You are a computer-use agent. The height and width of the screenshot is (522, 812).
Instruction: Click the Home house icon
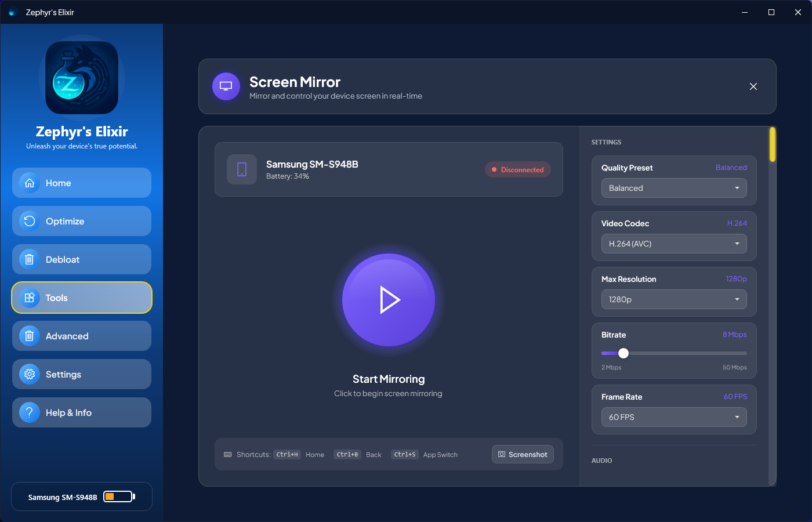30,183
